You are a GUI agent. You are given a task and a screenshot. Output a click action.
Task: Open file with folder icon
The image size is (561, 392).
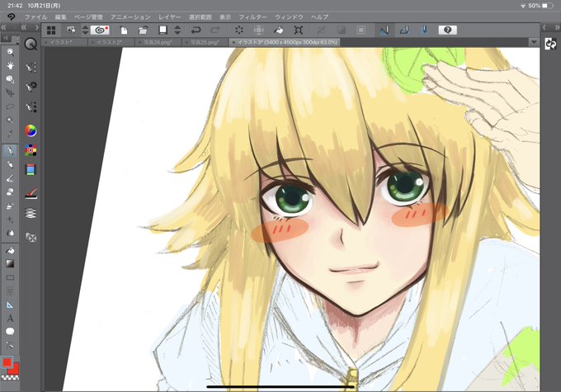(143, 30)
